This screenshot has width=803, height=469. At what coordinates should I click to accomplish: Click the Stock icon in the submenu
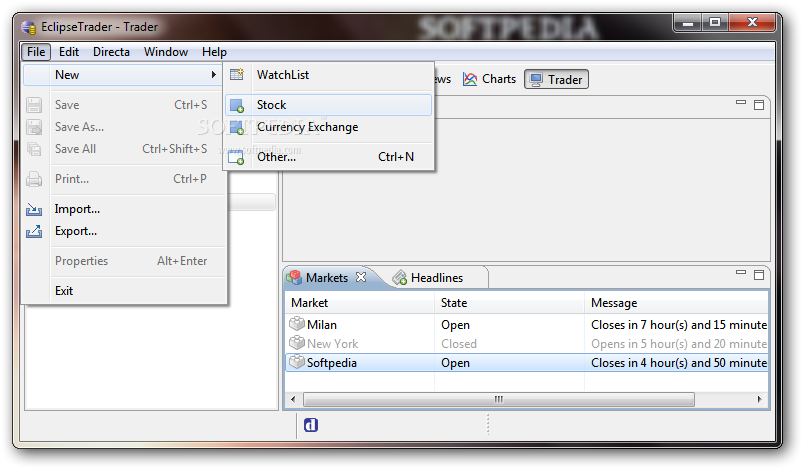point(237,105)
